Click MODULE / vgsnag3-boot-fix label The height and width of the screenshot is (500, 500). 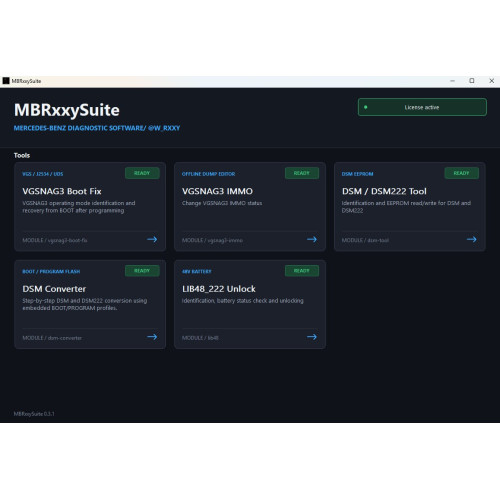click(55, 240)
